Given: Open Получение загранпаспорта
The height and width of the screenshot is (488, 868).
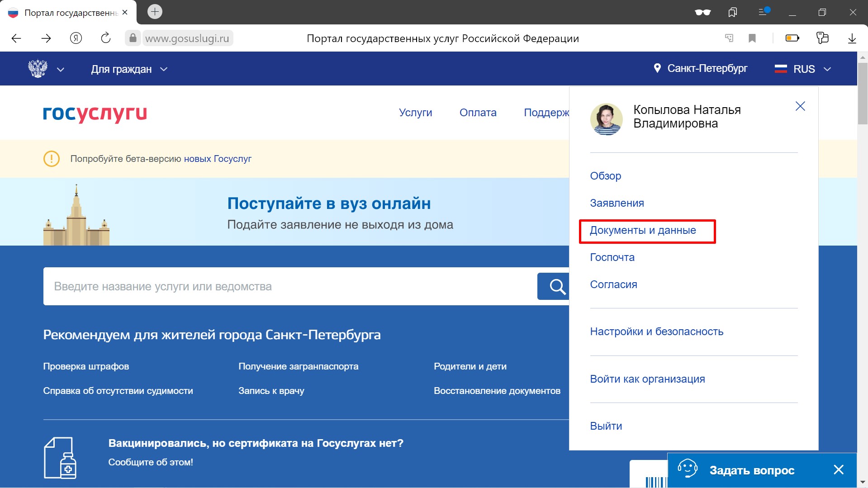Looking at the screenshot, I should pos(298,366).
